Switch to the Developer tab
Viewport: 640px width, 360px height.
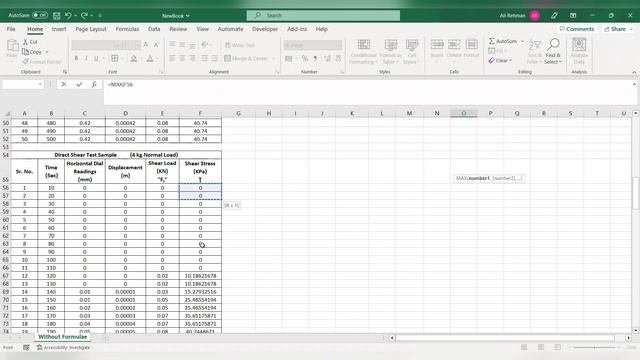[264, 29]
